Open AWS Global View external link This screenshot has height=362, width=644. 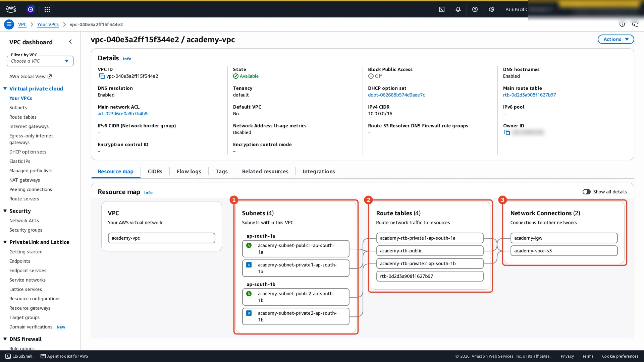[31, 76]
